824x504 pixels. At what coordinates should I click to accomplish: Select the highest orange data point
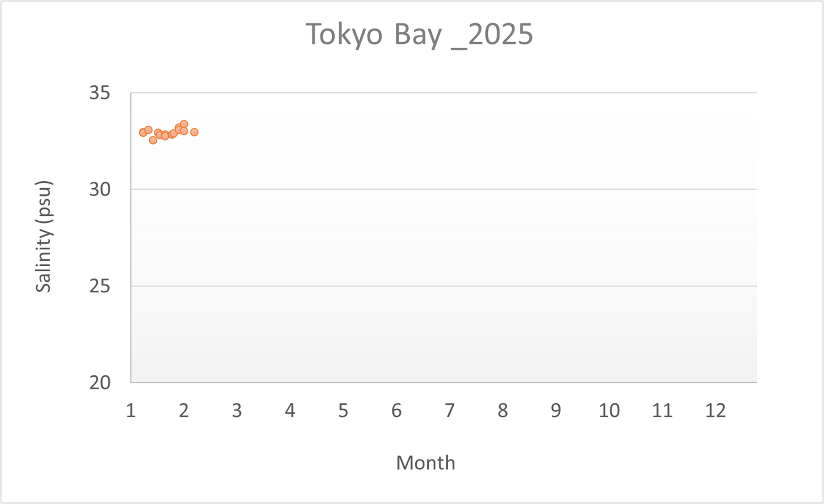[184, 124]
